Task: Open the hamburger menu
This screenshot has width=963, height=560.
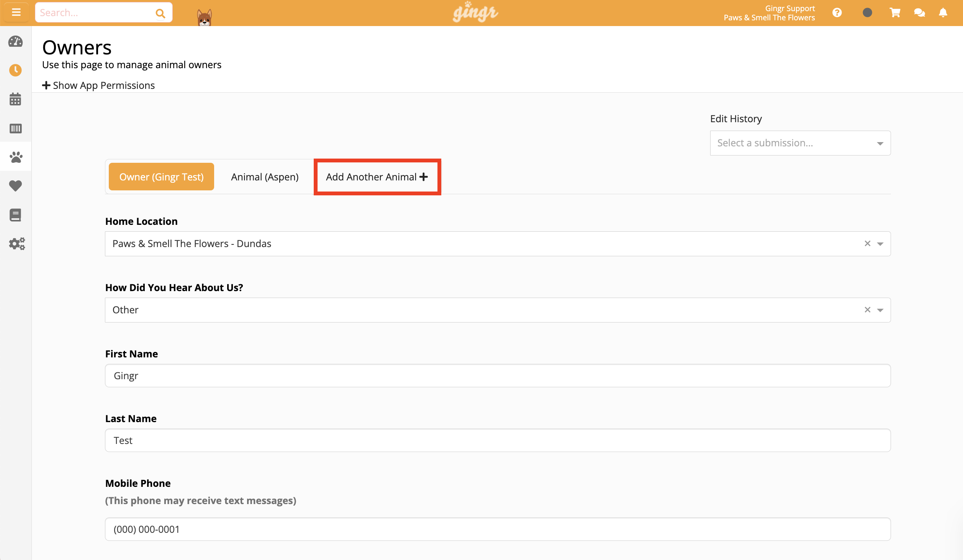Action: click(x=16, y=12)
